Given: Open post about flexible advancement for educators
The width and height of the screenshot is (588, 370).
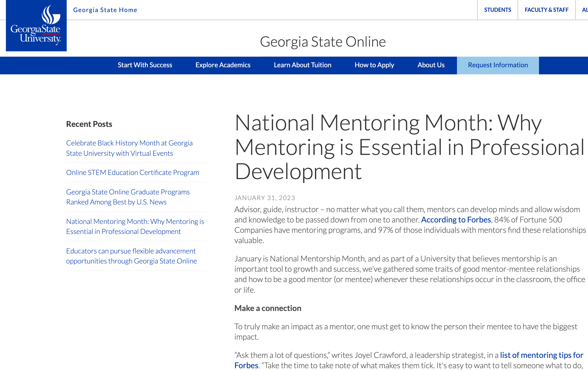Looking at the screenshot, I should (x=131, y=256).
